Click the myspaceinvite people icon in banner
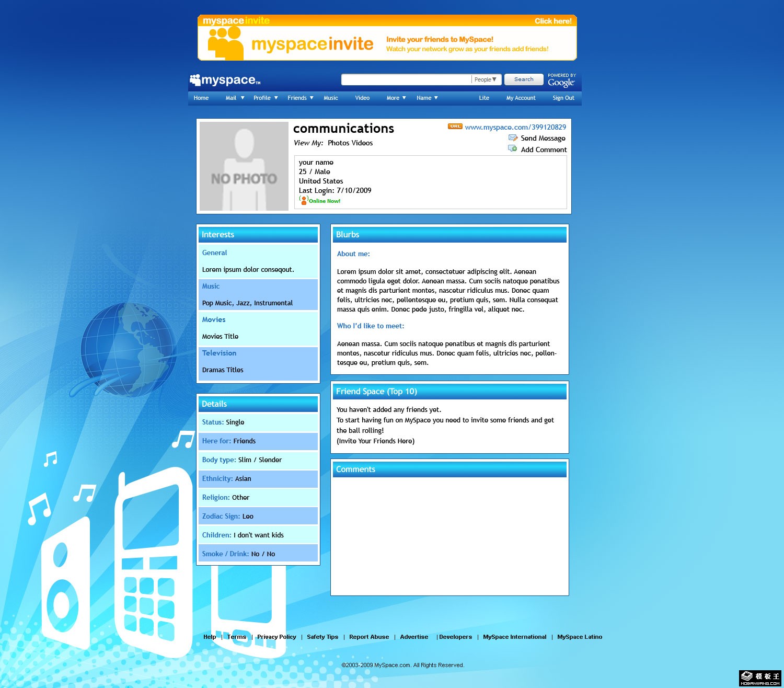Screen dimensions: 784x688 point(225,43)
